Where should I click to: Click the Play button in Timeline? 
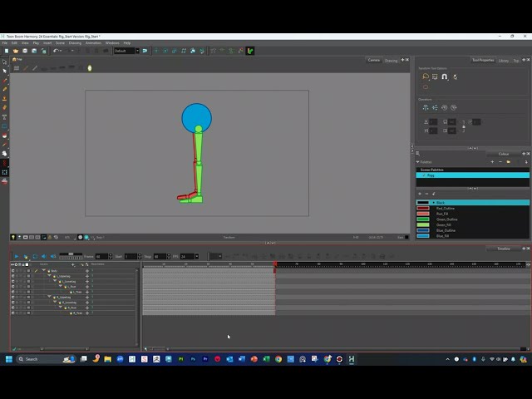[x=17, y=256]
